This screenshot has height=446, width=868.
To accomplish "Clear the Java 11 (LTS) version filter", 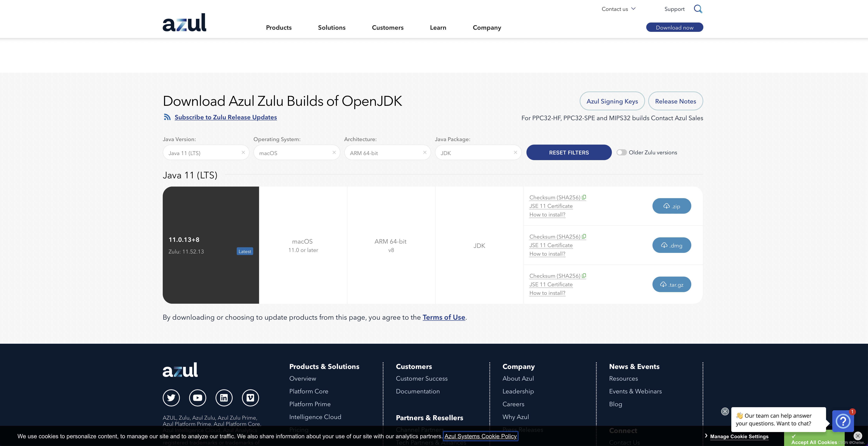I will click(x=243, y=152).
